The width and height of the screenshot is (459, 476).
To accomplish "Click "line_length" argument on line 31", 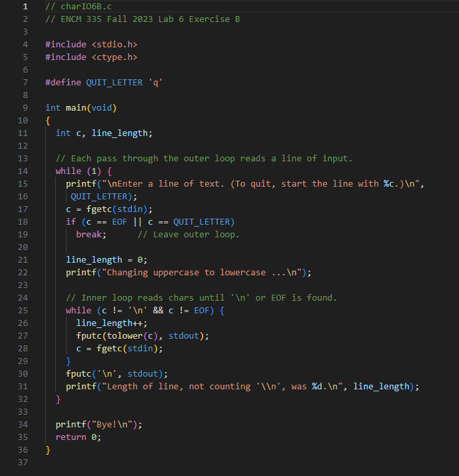I will point(381,387).
